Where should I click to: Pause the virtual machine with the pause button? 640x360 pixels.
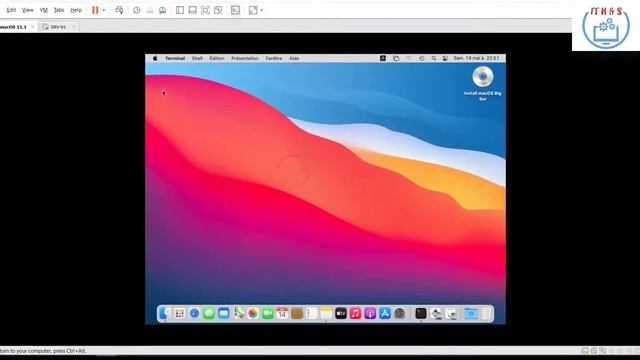95,10
